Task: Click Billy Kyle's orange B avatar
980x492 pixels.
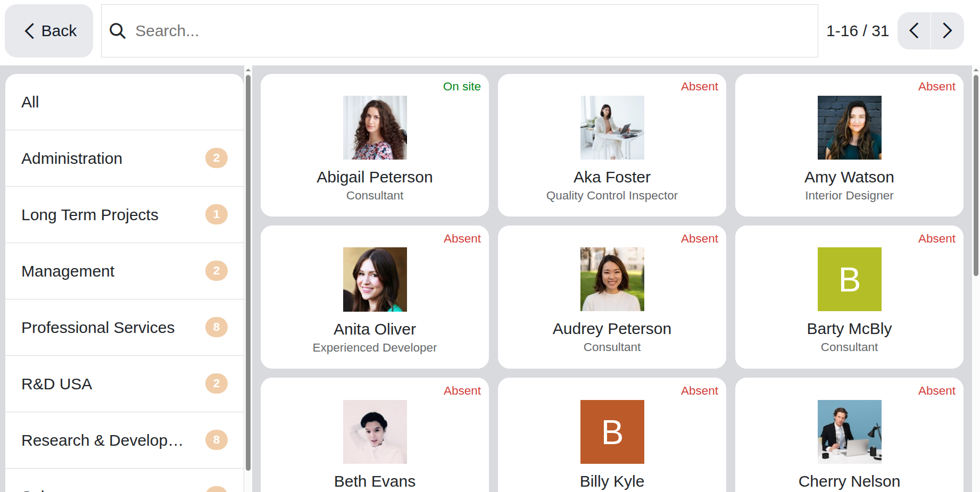Action: pos(612,431)
